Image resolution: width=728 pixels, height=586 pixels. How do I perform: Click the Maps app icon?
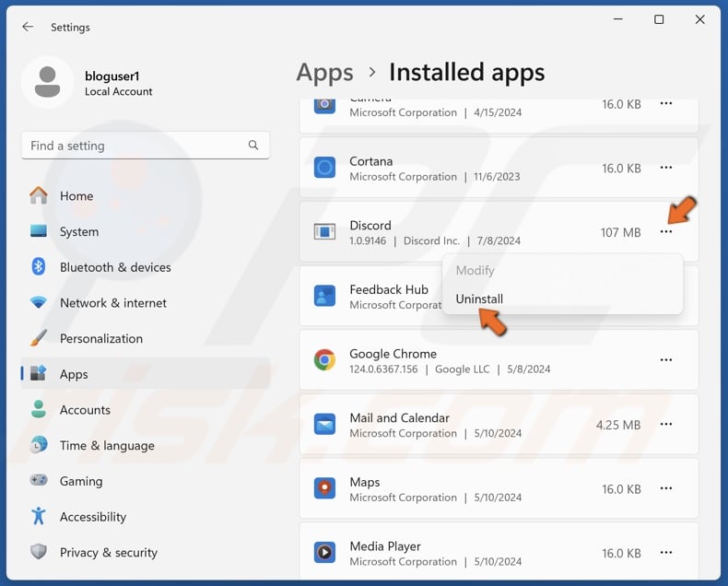point(324,488)
